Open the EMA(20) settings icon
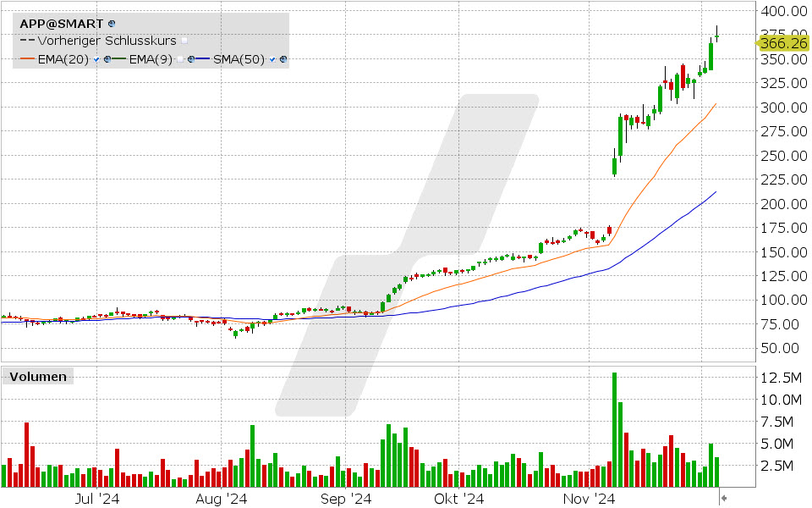Screen dimensions: 812x508 point(107,59)
